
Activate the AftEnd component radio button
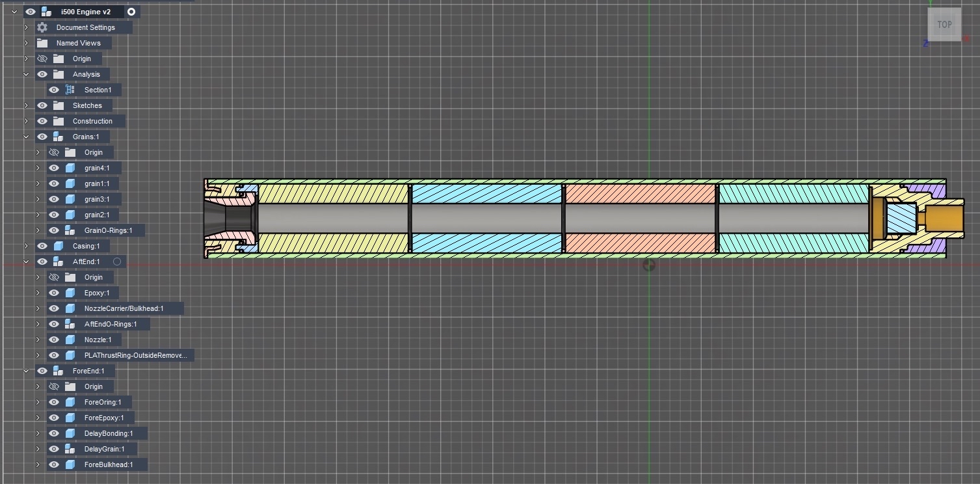click(117, 262)
